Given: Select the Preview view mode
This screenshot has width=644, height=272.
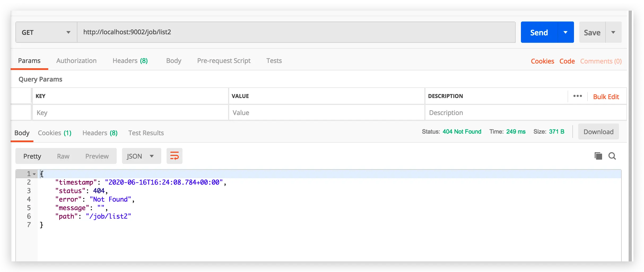Looking at the screenshot, I should (x=97, y=156).
